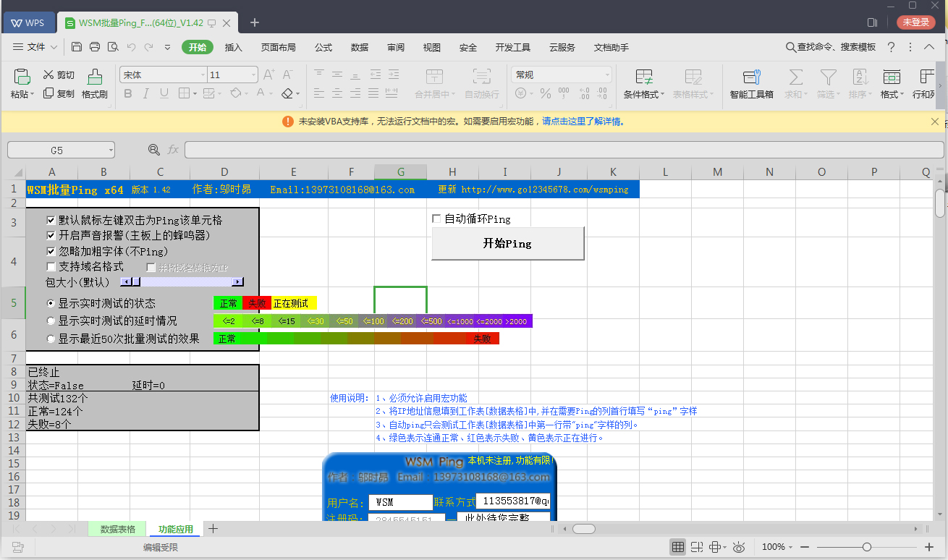Viewport: 948px width, 560px height.
Task: Click the 请点击这里了解详情 link
Action: coord(584,122)
